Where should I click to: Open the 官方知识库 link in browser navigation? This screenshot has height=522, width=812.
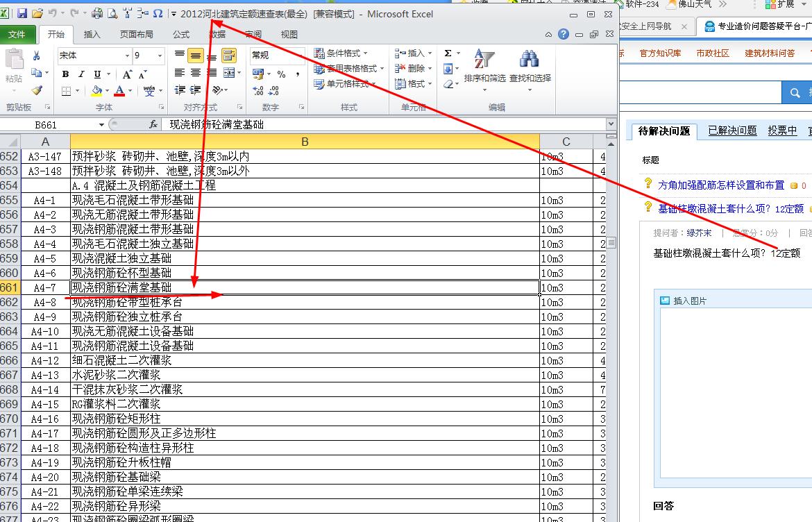click(x=660, y=53)
